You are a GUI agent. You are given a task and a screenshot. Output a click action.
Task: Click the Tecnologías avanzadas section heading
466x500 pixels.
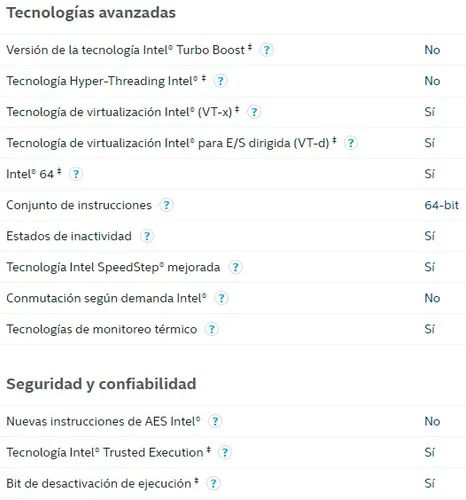coord(91,13)
